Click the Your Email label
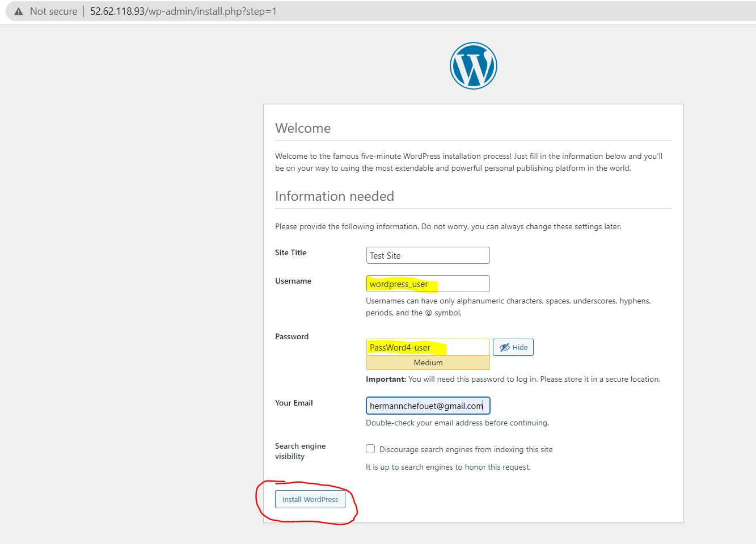Screen dimensions: 756x544 tap(294, 403)
